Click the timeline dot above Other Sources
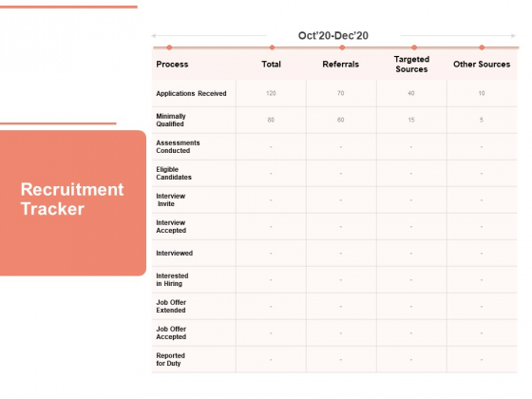Screen dimensions: 532x399 482,47
